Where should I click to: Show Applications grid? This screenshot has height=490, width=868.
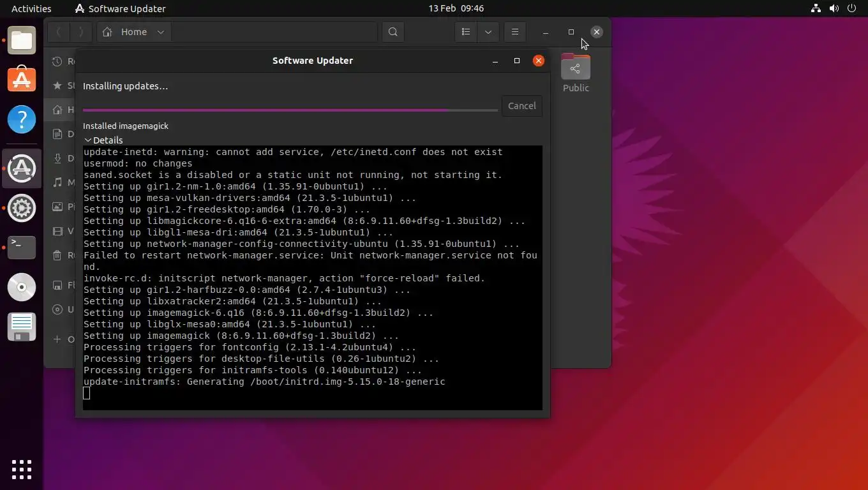(x=22, y=469)
